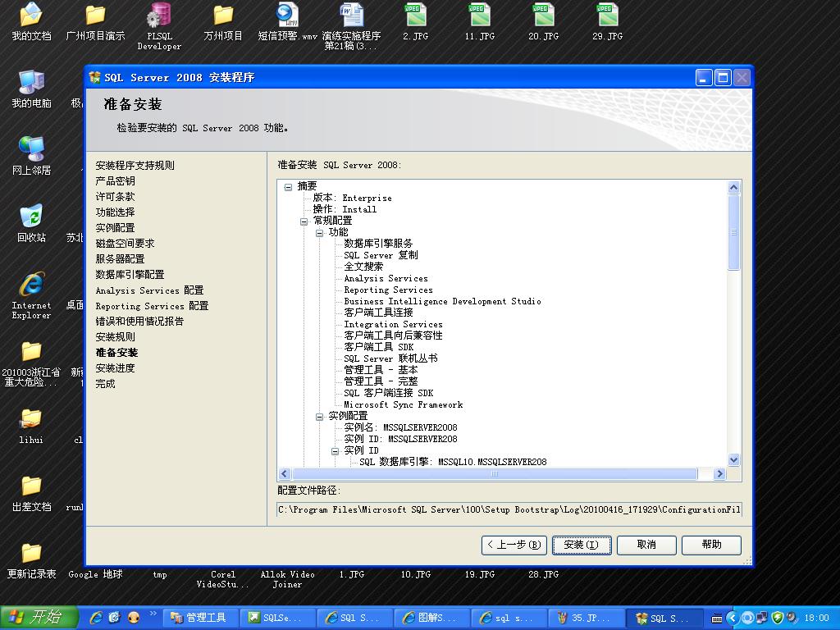Open the 广州项目演示 folder icon
Screen dimensions: 840x630
(x=95, y=17)
